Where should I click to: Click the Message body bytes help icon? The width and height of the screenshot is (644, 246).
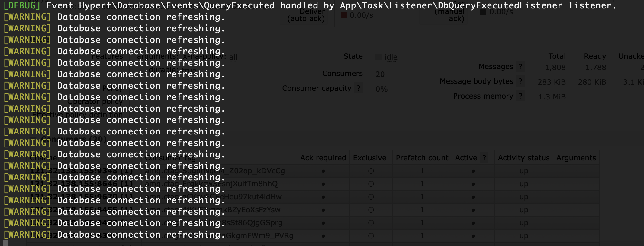(520, 81)
